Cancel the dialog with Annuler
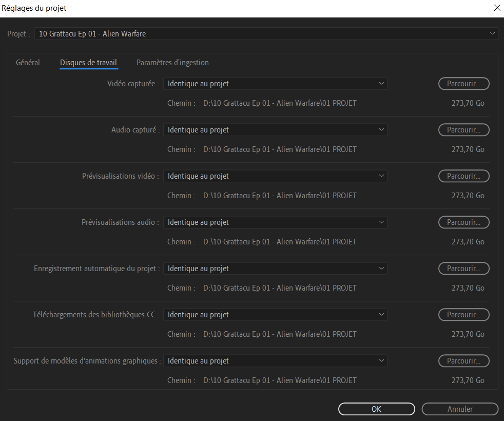 460,409
